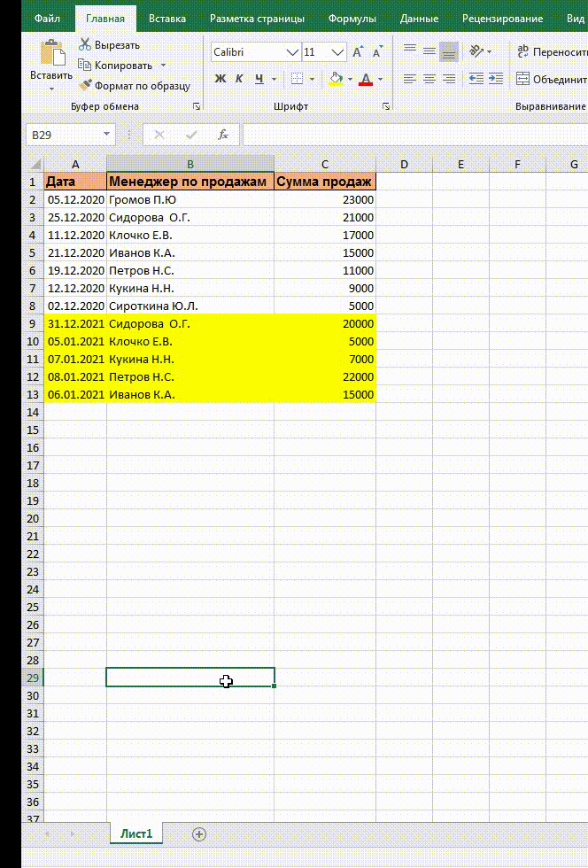Decrease indent icon

[476, 79]
